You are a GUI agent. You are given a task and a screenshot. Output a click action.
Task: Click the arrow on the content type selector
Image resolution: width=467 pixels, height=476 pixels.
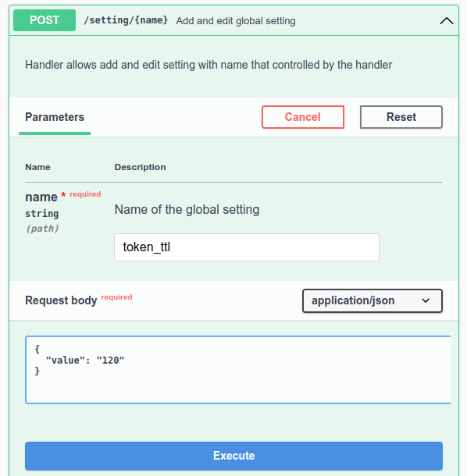pos(426,300)
